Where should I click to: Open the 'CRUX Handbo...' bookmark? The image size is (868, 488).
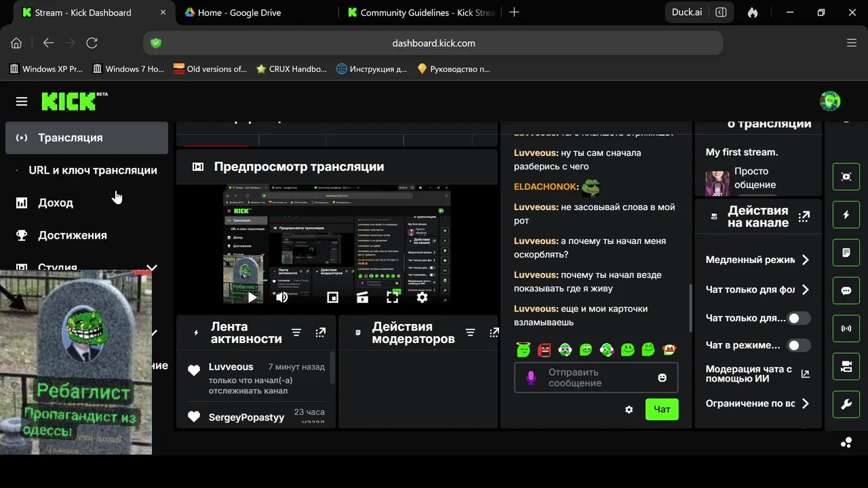292,68
